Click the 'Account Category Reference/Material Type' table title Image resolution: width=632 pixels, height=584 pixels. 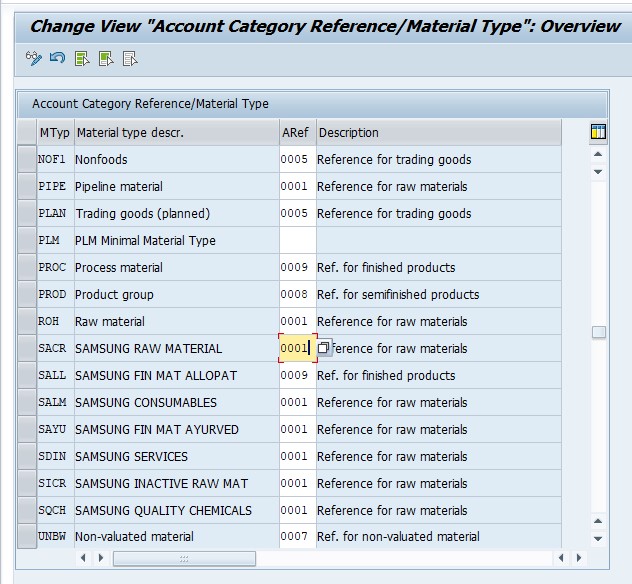pyautogui.click(x=150, y=104)
